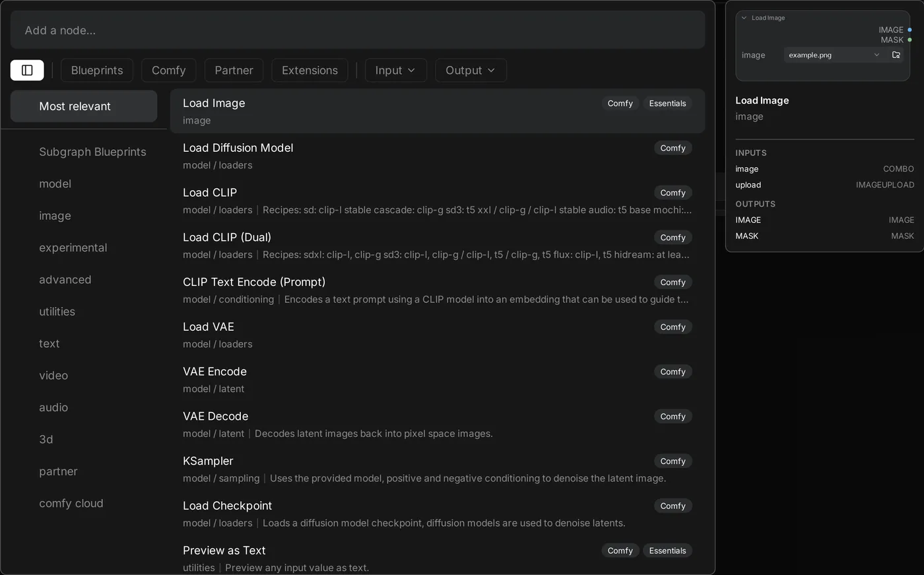Open the audio category

[53, 407]
